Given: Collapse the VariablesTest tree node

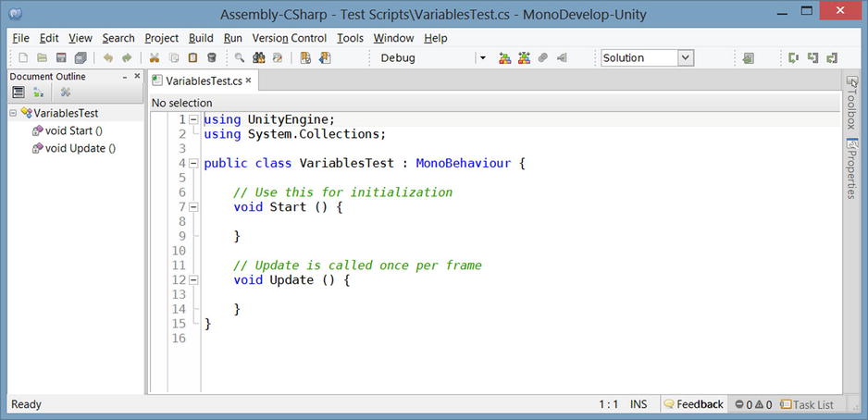Looking at the screenshot, I should (x=13, y=113).
